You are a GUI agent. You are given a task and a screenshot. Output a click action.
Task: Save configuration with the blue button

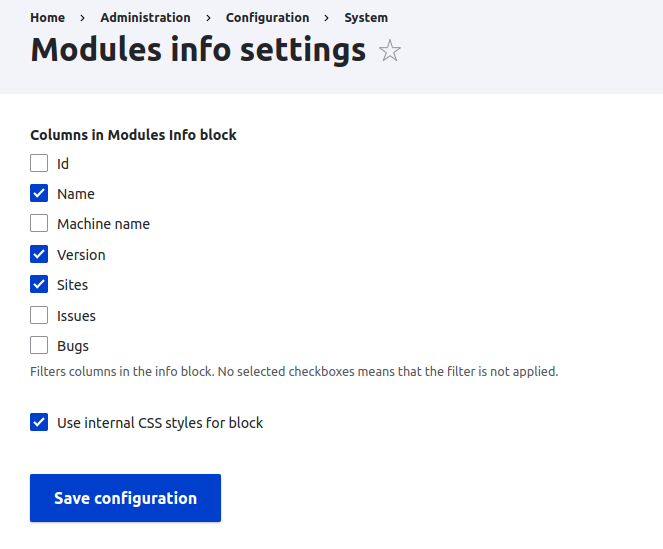125,498
